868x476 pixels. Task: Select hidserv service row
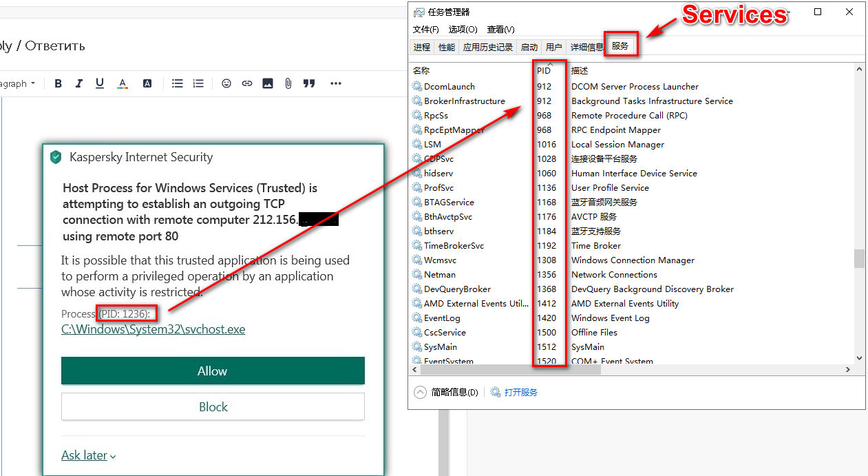(632, 173)
